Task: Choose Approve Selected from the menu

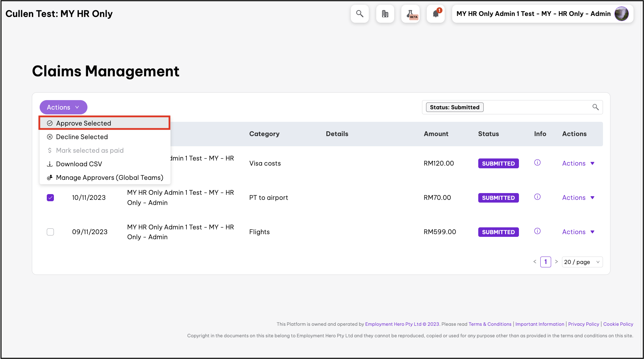Action: tap(83, 123)
